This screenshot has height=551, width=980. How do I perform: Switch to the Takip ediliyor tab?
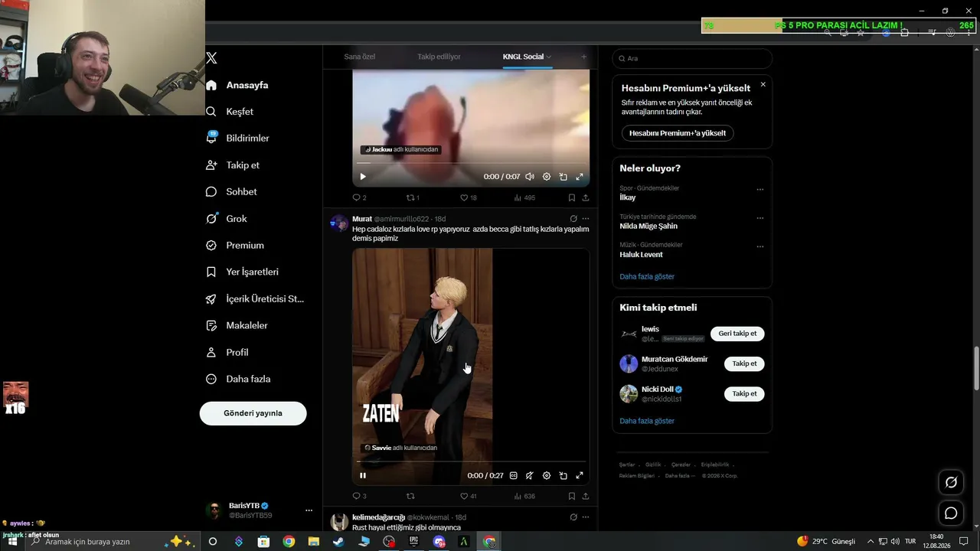[439, 57]
